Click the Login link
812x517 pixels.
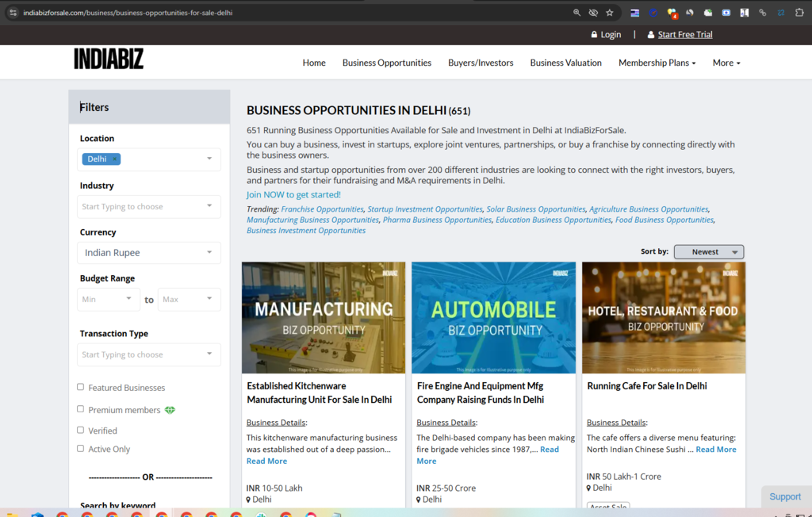[611, 34]
